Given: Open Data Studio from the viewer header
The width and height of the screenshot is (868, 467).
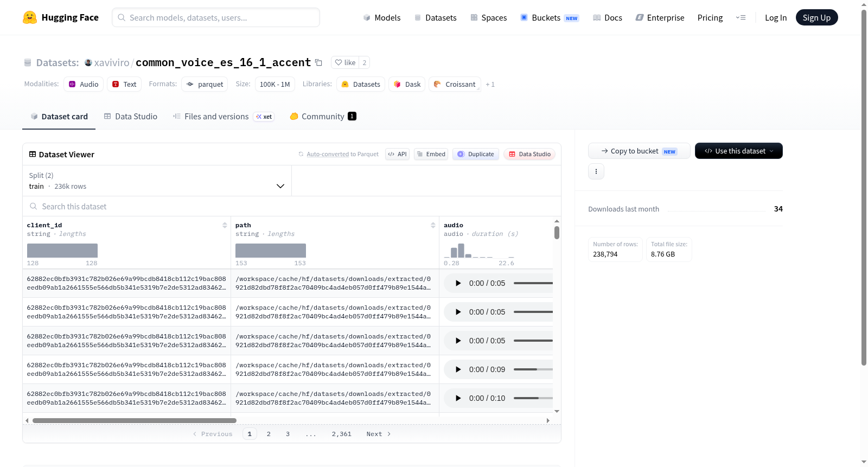Looking at the screenshot, I should point(529,154).
